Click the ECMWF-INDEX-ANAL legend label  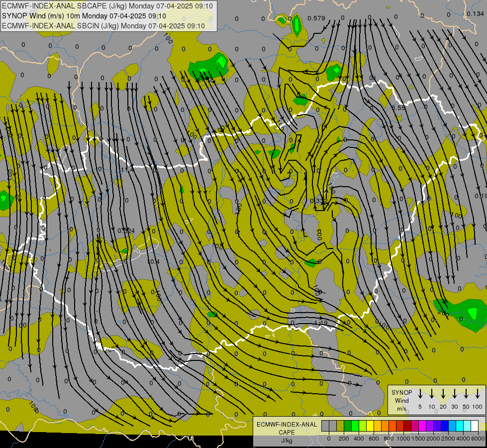pyautogui.click(x=287, y=425)
